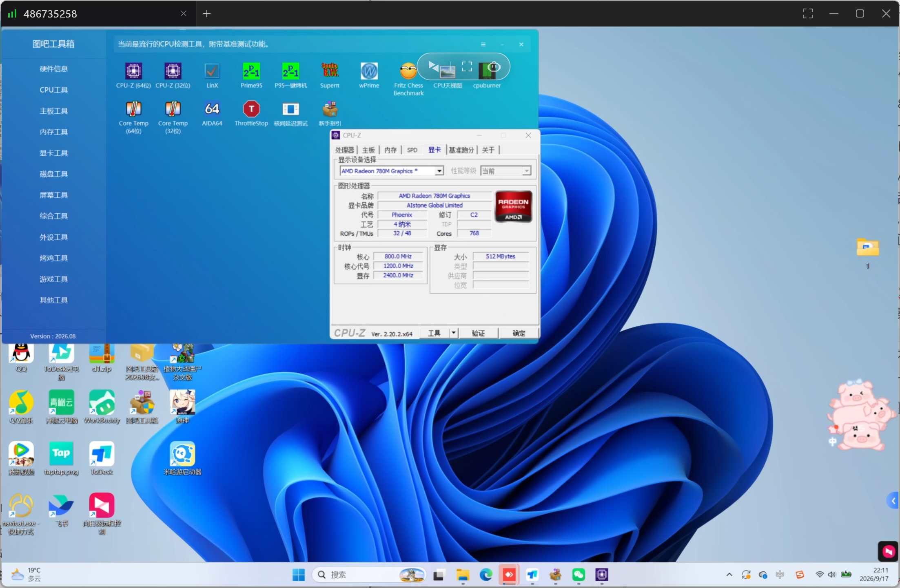Viewport: 900px width, 588px height.
Task: Open the toolbox menu (≡) button
Action: [x=483, y=44]
